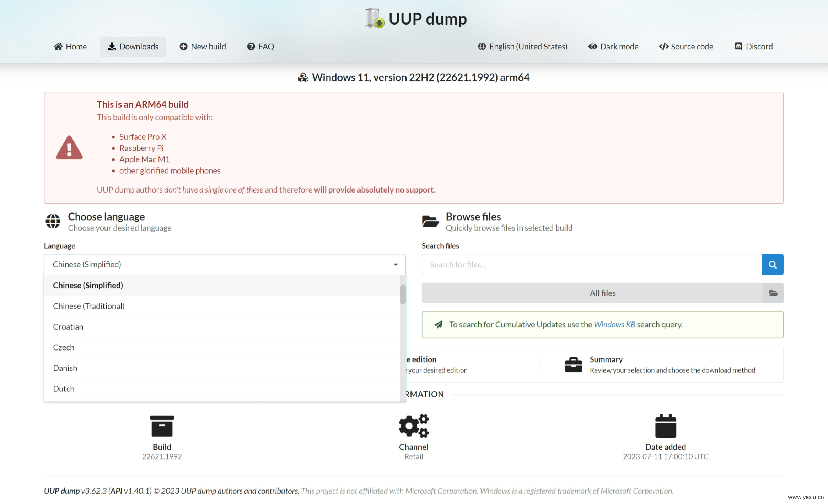Select Chinese (Traditional) option
The height and width of the screenshot is (504, 828).
tap(222, 306)
